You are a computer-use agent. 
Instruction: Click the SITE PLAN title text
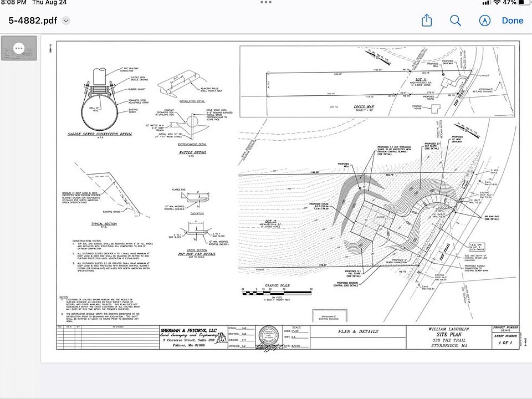449,335
